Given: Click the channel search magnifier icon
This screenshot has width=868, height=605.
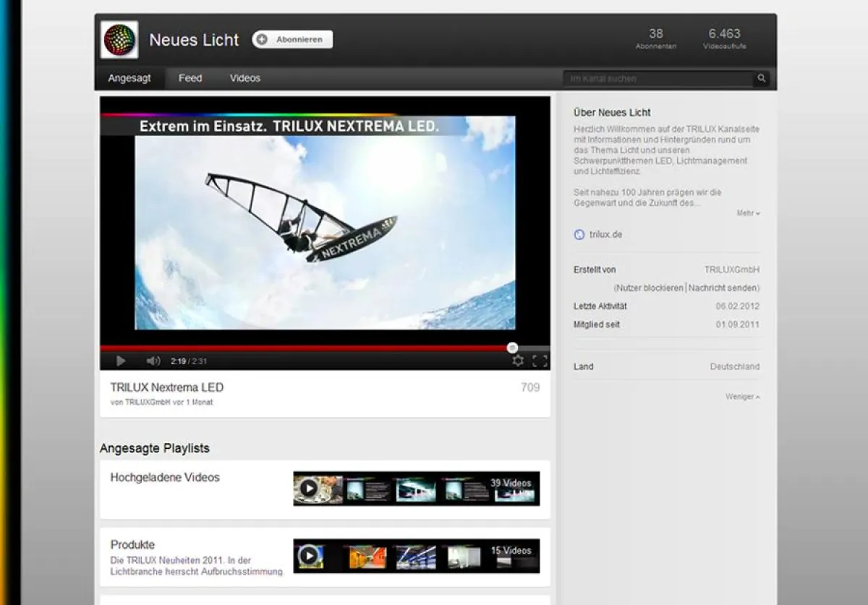Looking at the screenshot, I should click(x=762, y=78).
